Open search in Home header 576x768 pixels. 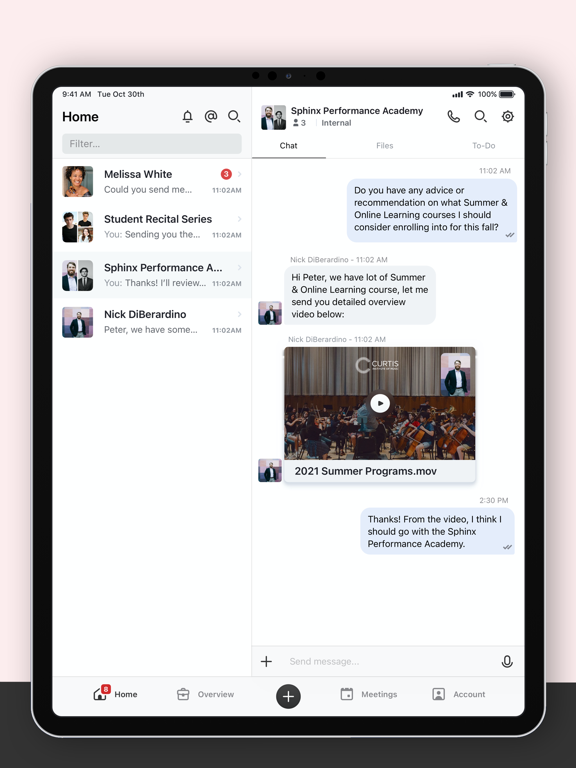[234, 116]
